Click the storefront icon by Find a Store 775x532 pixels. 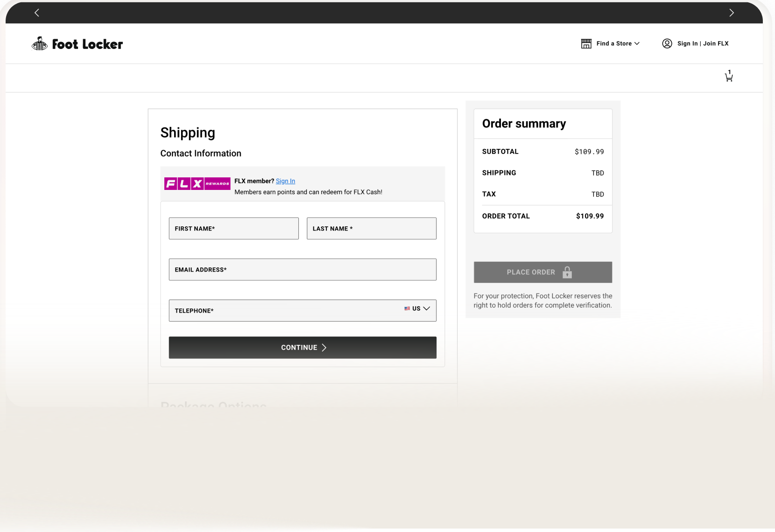586,43
